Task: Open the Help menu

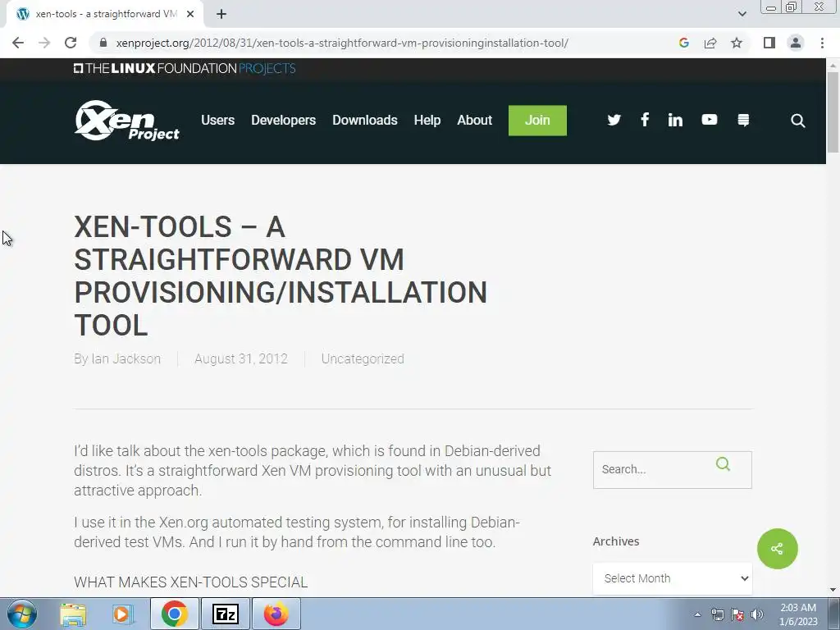Action: 427,120
